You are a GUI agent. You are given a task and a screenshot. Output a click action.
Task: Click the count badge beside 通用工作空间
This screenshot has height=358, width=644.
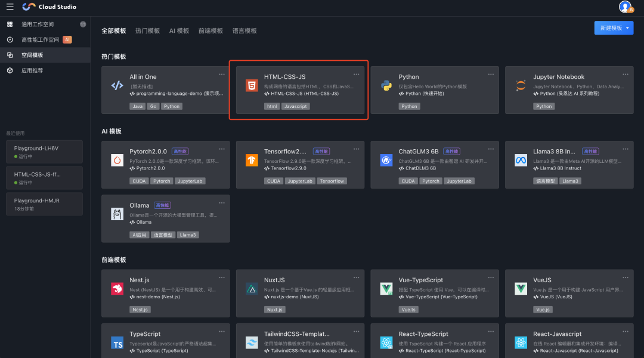(x=82, y=24)
